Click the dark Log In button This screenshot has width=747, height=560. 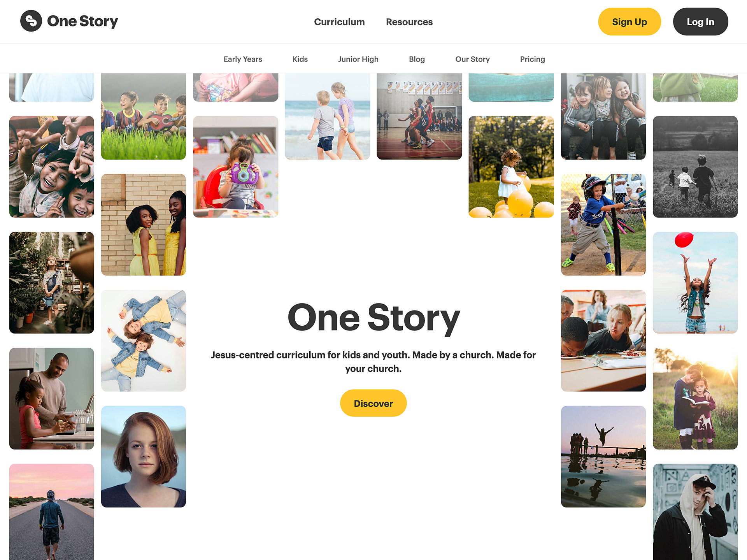click(700, 22)
